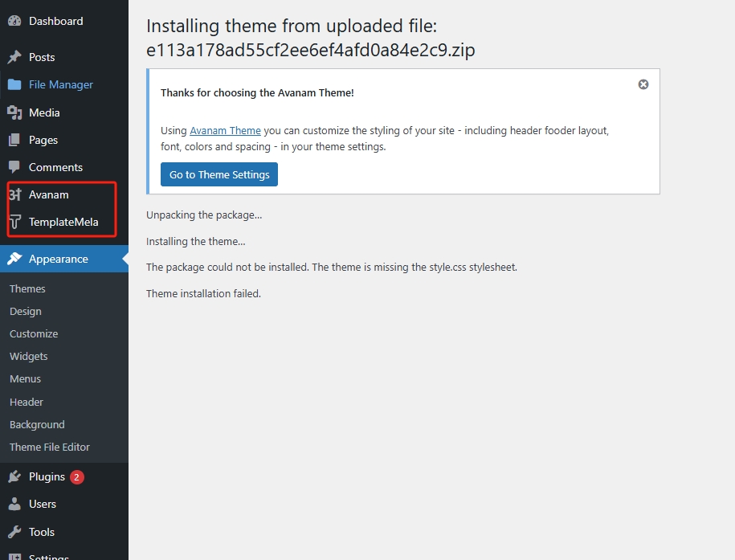Click the Comments speech bubble icon
735x560 pixels.
(x=14, y=167)
